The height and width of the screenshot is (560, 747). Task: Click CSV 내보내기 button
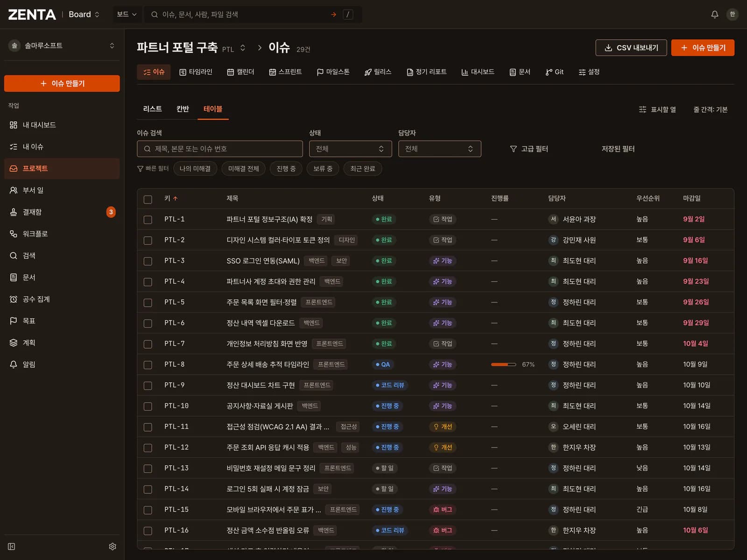(x=631, y=48)
